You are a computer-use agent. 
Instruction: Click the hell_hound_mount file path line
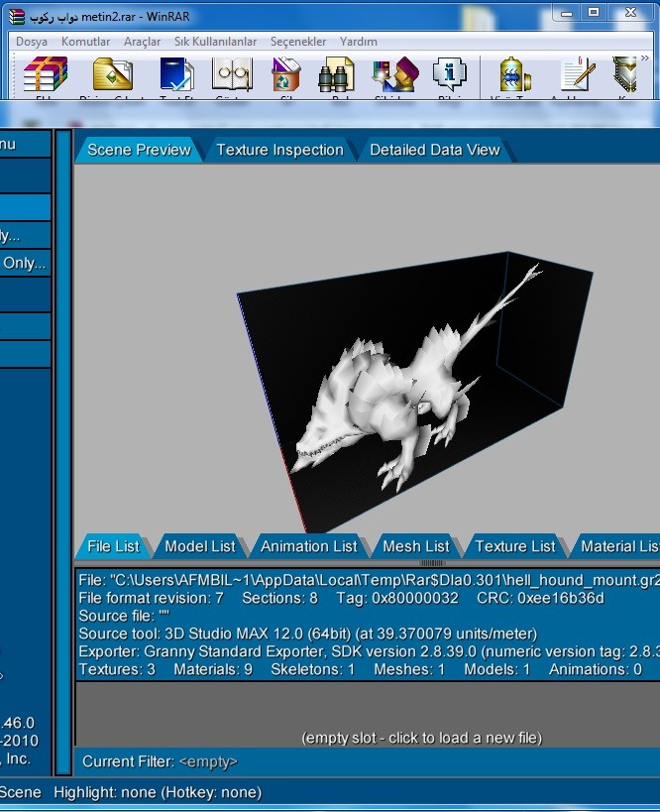pyautogui.click(x=369, y=580)
